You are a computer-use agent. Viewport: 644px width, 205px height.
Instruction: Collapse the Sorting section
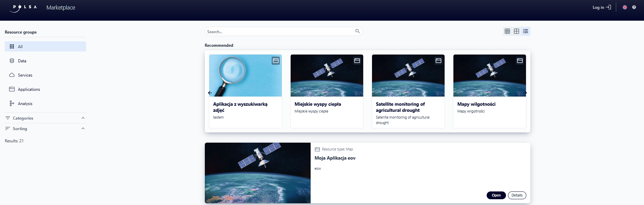tap(83, 128)
